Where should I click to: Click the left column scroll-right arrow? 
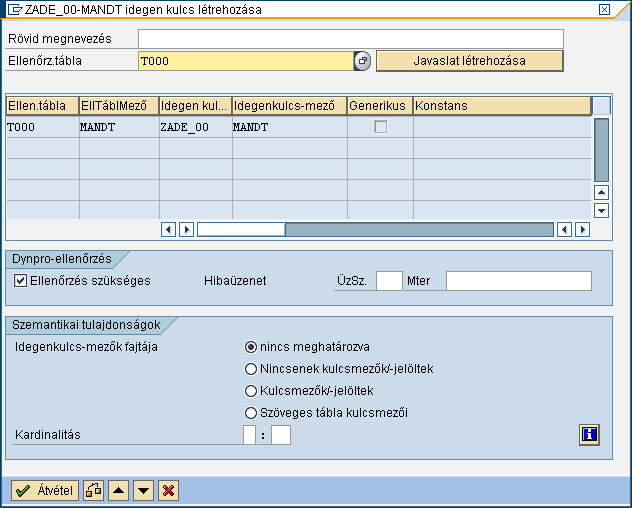[x=186, y=230]
